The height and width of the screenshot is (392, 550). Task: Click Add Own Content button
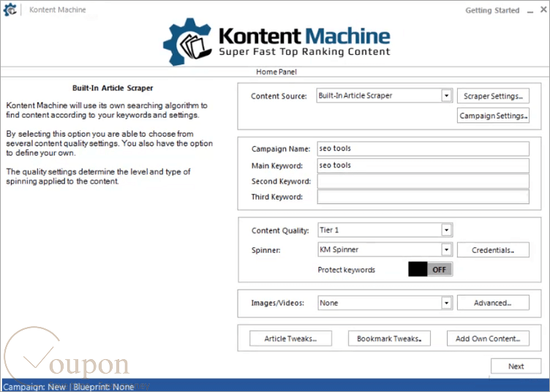pyautogui.click(x=488, y=339)
